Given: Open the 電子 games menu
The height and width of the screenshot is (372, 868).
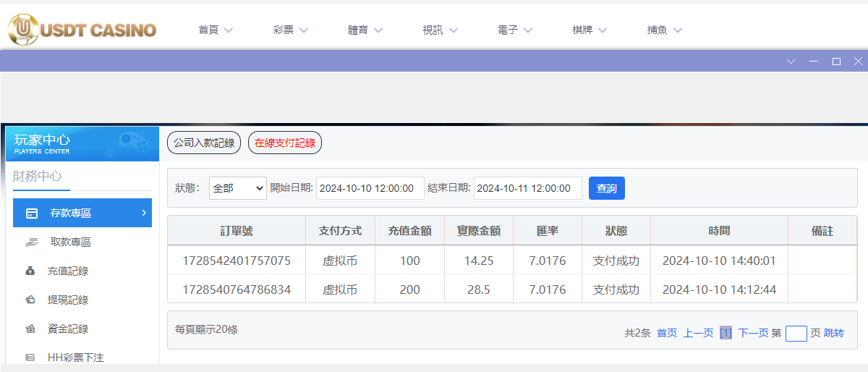Looking at the screenshot, I should coord(514,30).
